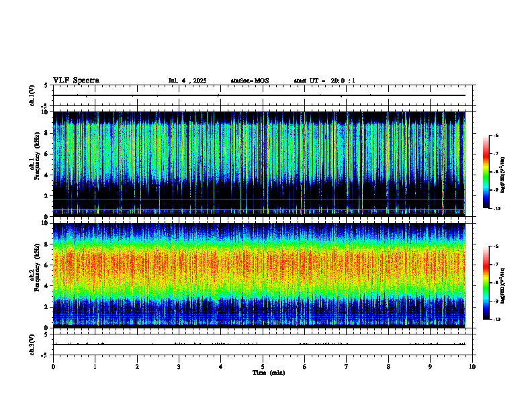Click the log(PSD) label beside ch.2 color scale
The image size is (532, 411).
(503, 286)
